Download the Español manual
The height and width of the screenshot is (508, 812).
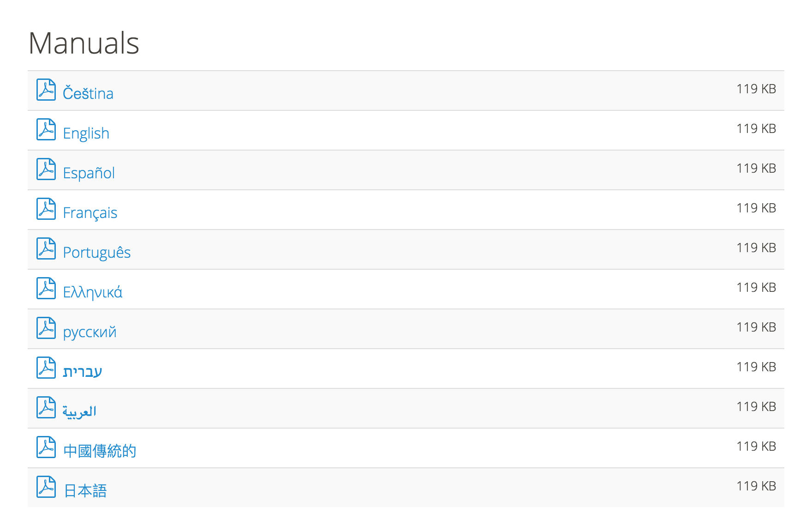(x=89, y=173)
